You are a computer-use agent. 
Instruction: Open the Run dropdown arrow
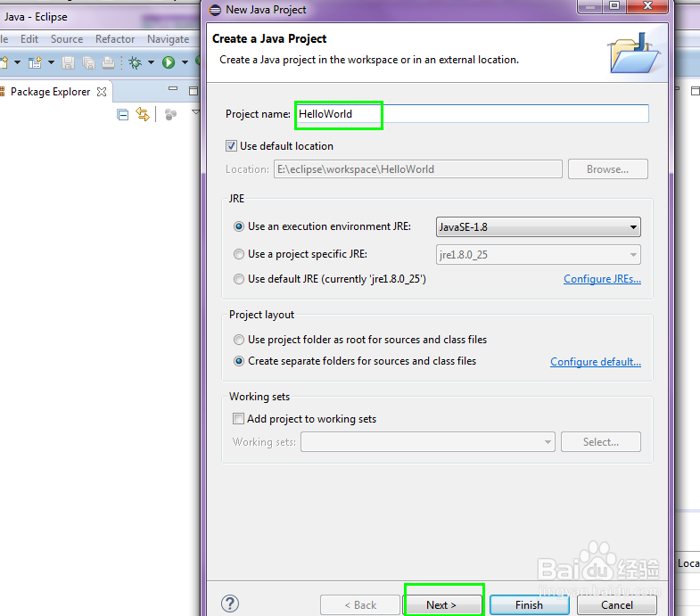click(185, 62)
